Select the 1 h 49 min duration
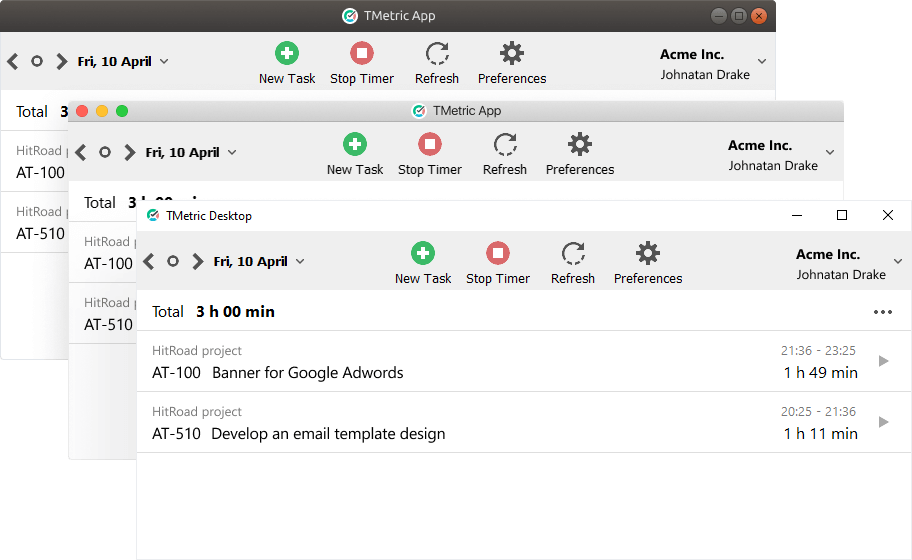 pyautogui.click(x=821, y=373)
